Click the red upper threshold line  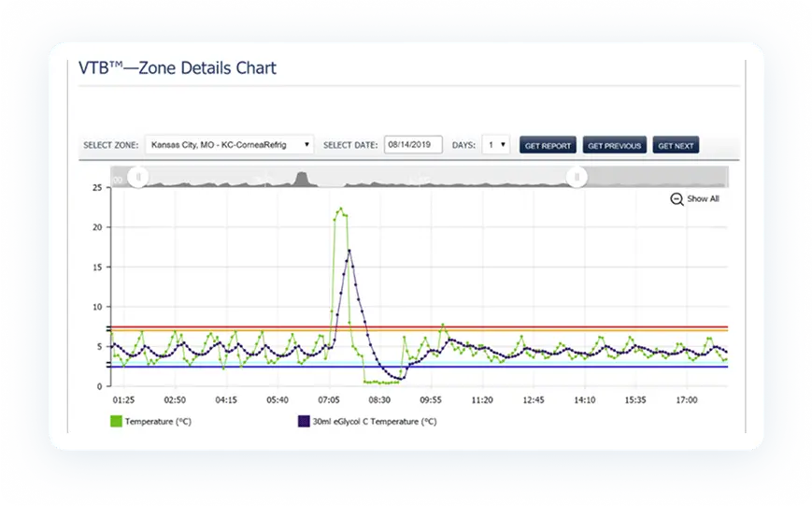(561, 326)
